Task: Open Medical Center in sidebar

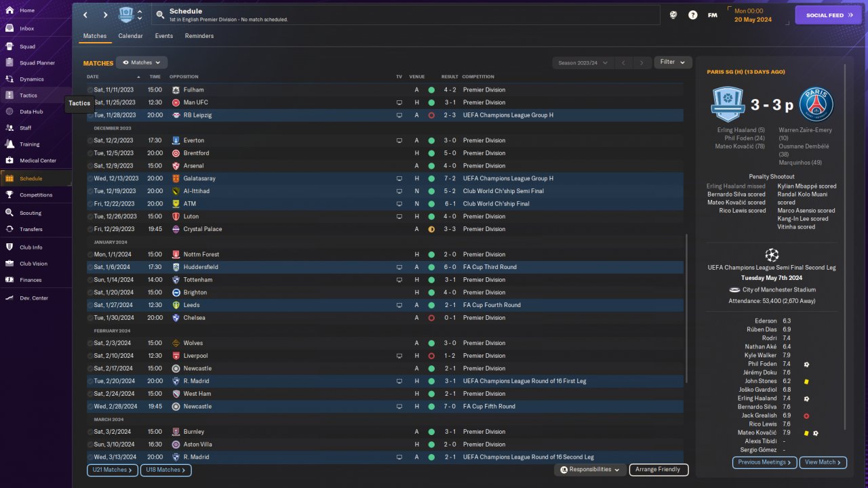Action: click(36, 161)
